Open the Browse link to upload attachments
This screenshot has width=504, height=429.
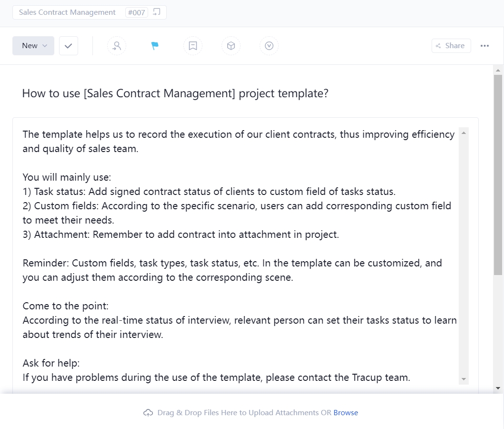coord(346,413)
